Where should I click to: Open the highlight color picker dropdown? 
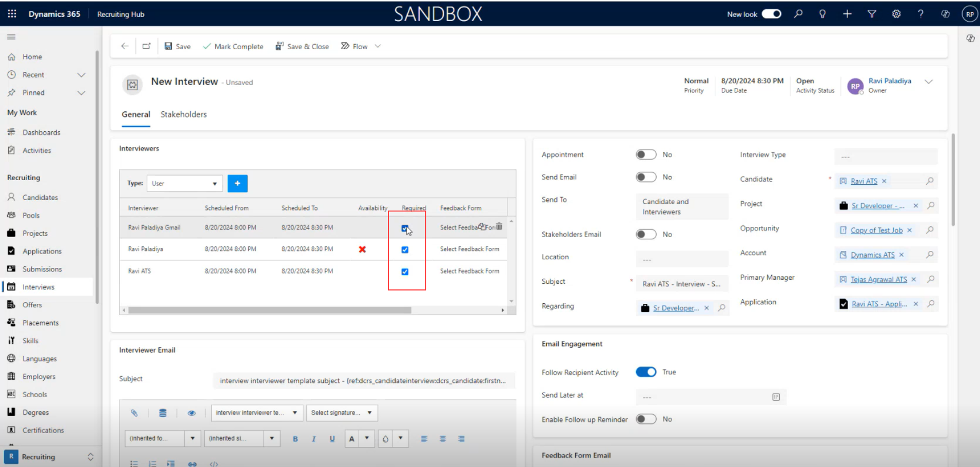(401, 438)
